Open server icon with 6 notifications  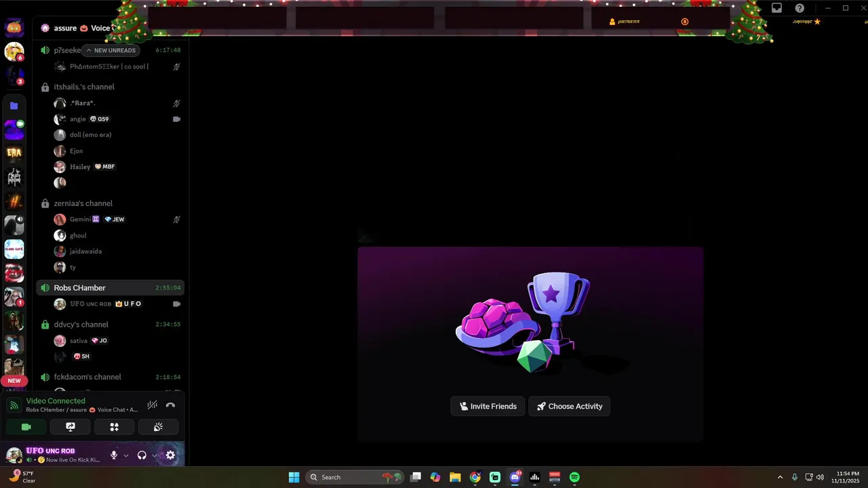pyautogui.click(x=14, y=52)
